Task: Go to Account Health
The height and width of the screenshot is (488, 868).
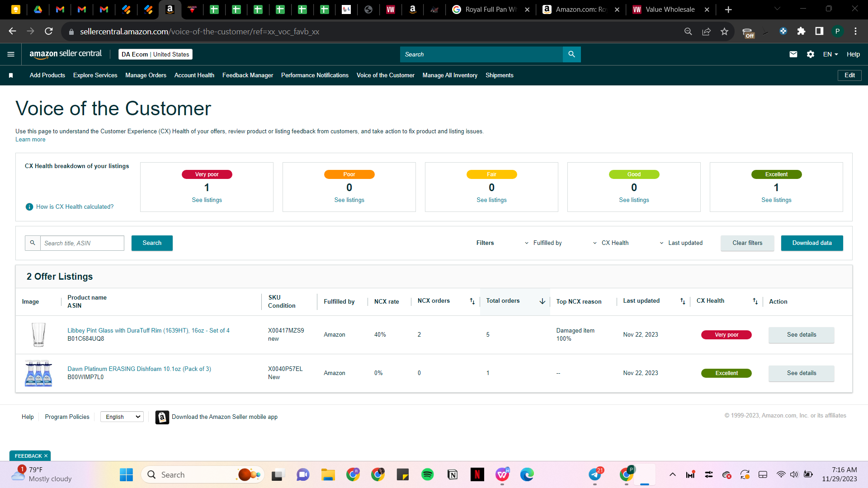Action: coord(194,75)
